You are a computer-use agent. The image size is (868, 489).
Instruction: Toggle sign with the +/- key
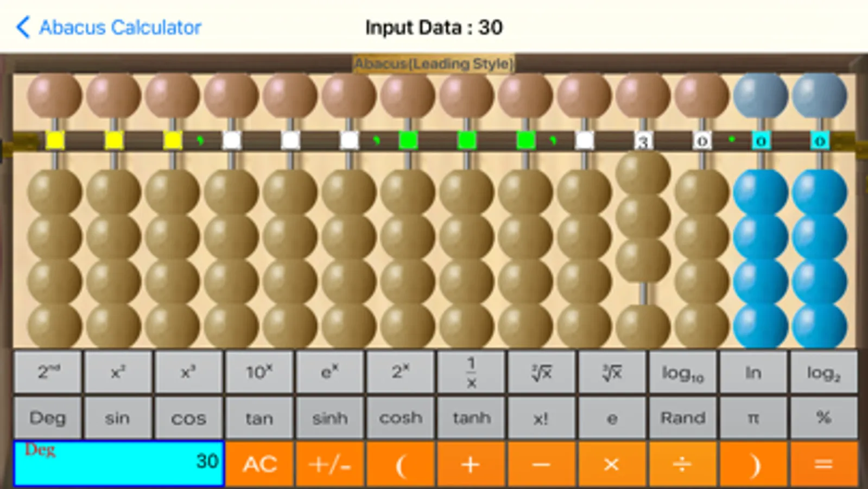tap(330, 464)
